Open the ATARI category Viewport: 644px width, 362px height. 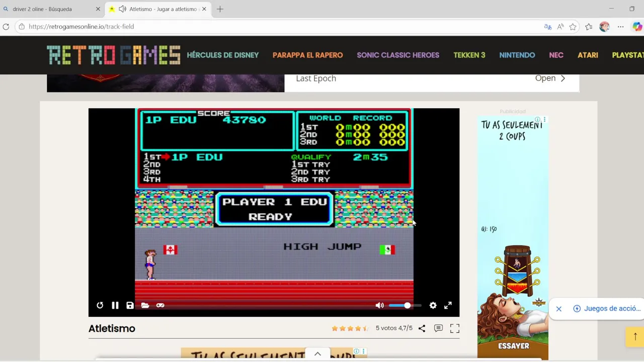click(x=588, y=55)
